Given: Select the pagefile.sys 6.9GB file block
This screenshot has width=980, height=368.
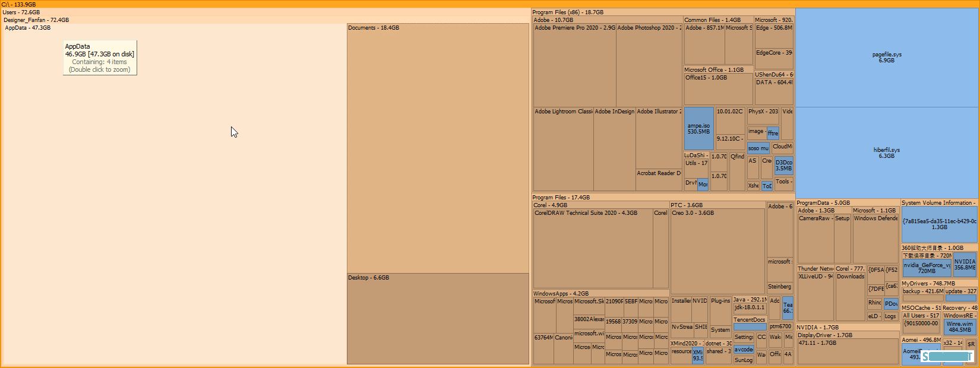Looking at the screenshot, I should tap(887, 58).
